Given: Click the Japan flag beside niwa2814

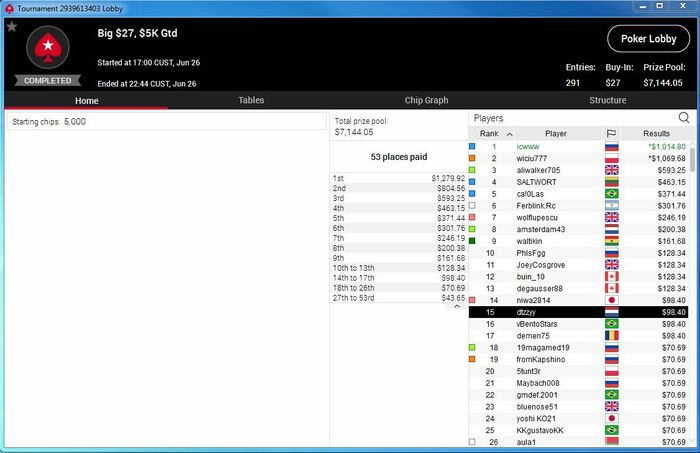Looking at the screenshot, I should [x=612, y=300].
